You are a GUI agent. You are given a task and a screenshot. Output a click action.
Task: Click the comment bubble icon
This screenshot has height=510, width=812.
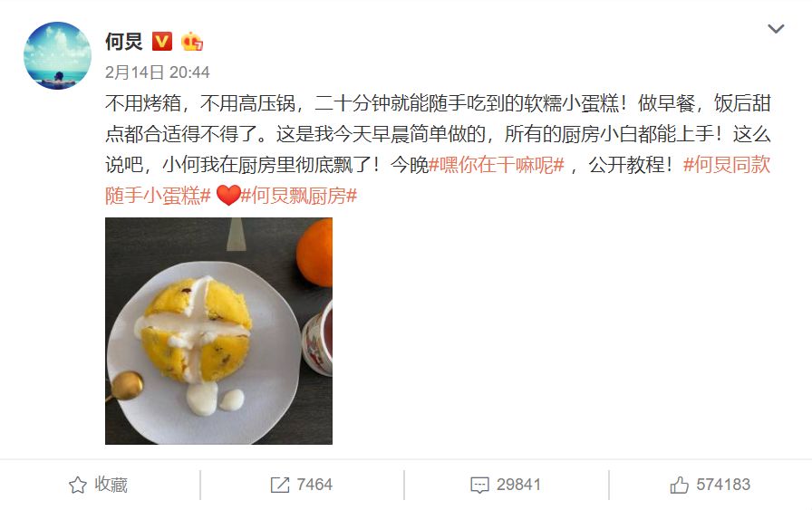[x=479, y=486]
